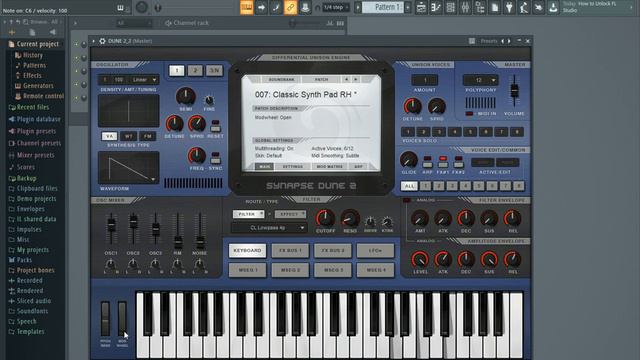Image resolution: width=640 pixels, height=360 pixels.
Task: Open the Linear tuning dropdown in oscillator
Action: pyautogui.click(x=144, y=80)
